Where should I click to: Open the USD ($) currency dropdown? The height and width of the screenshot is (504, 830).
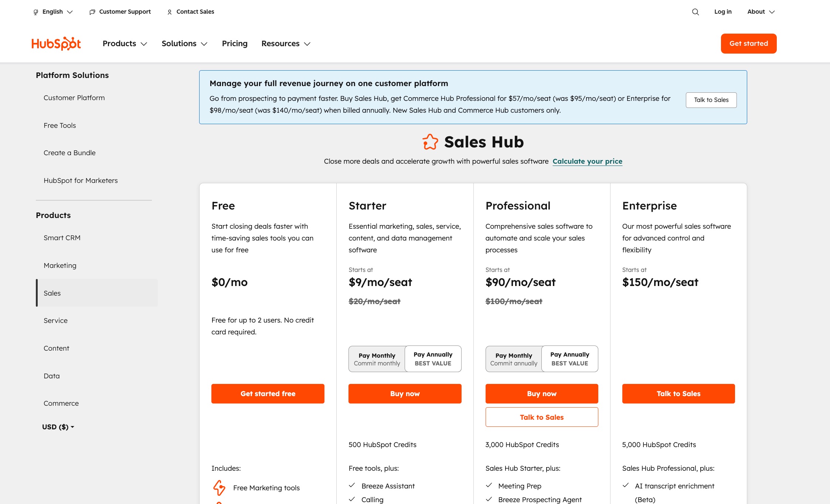pyautogui.click(x=57, y=427)
